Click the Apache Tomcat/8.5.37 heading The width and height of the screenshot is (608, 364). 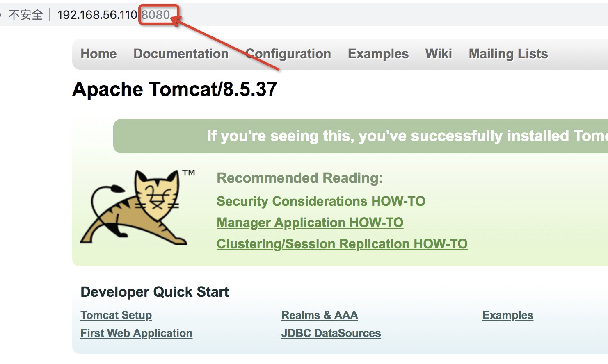coord(175,89)
